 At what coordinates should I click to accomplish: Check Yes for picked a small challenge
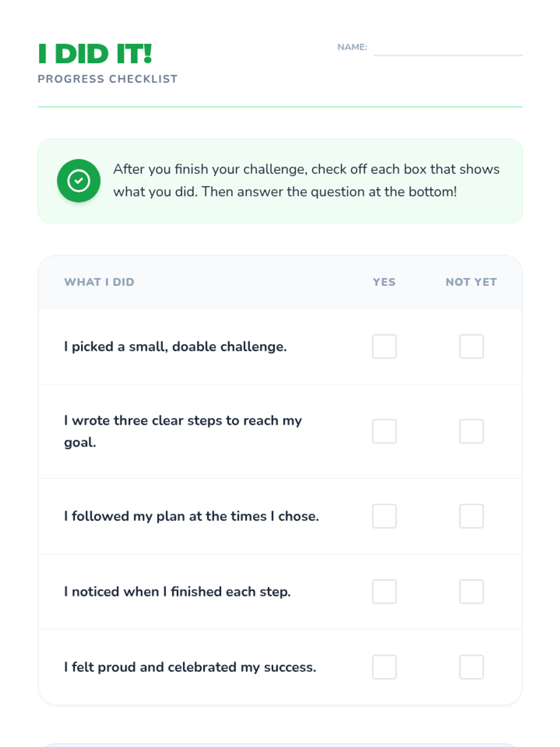point(384,346)
